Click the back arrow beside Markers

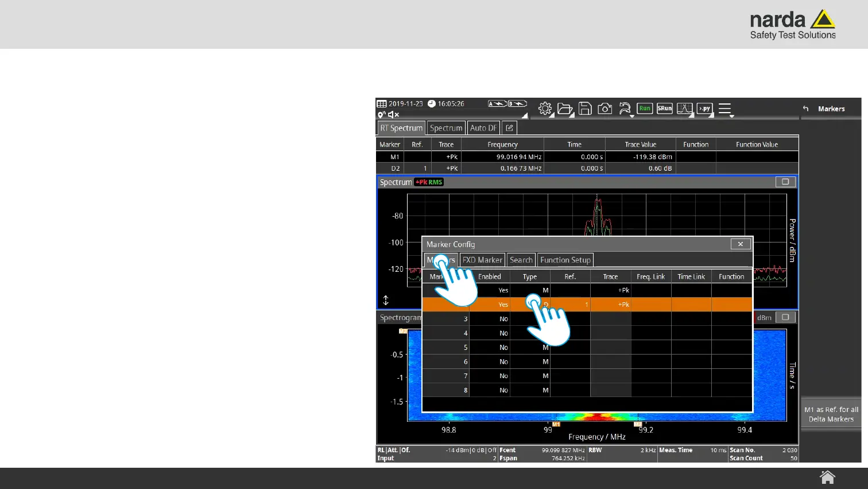coord(806,109)
